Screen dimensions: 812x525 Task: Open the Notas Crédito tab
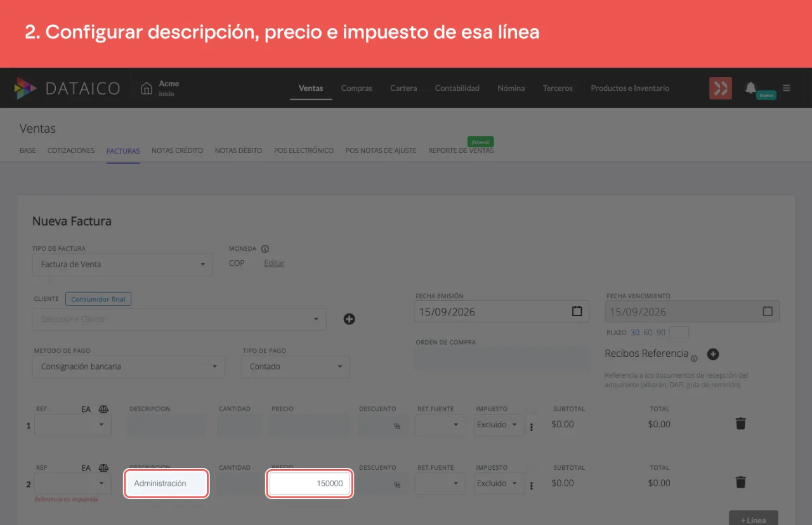tap(178, 150)
